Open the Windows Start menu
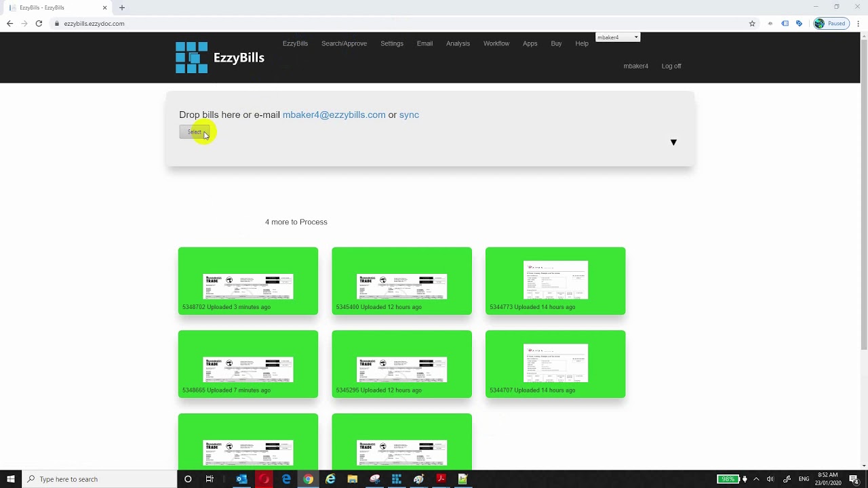Viewport: 868px width, 488px height. tap(11, 479)
